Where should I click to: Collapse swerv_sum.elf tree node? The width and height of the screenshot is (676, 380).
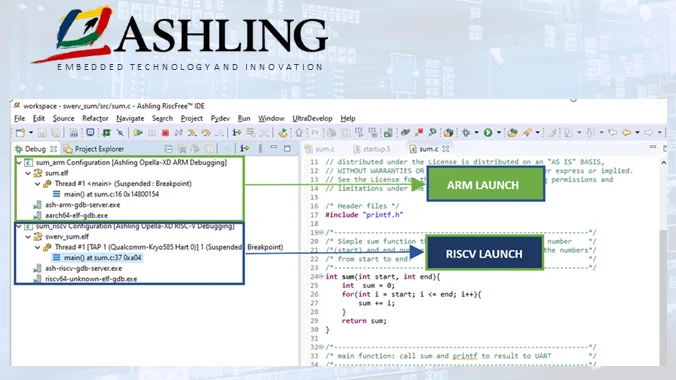[28, 237]
